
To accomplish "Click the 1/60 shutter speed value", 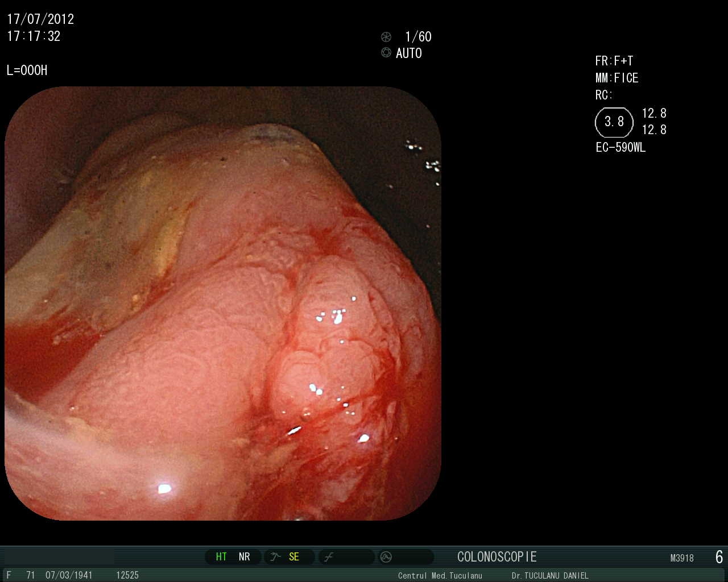I will point(418,37).
